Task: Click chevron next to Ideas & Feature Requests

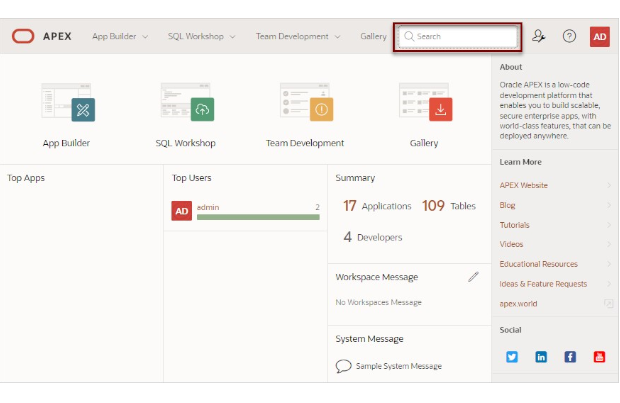Action: pyautogui.click(x=609, y=284)
